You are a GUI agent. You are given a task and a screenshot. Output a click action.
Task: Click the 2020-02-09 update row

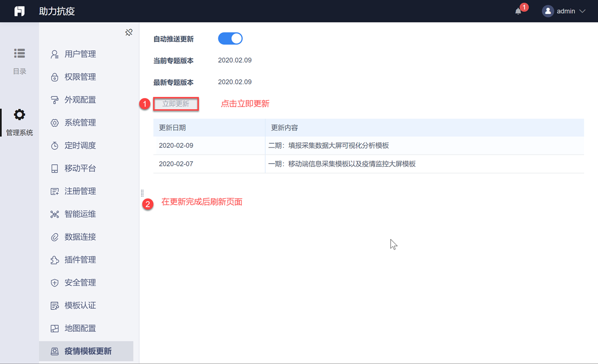[x=368, y=145]
